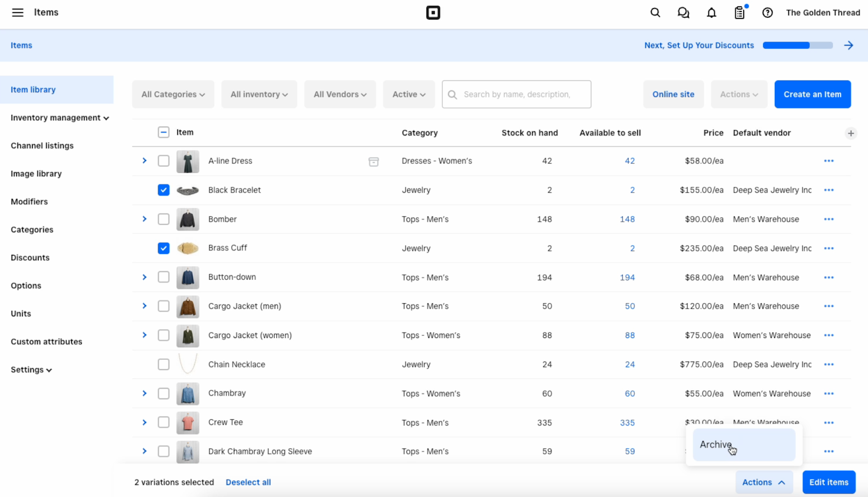Select Archive from the Actions menu
The height and width of the screenshot is (497, 868).
pos(744,445)
